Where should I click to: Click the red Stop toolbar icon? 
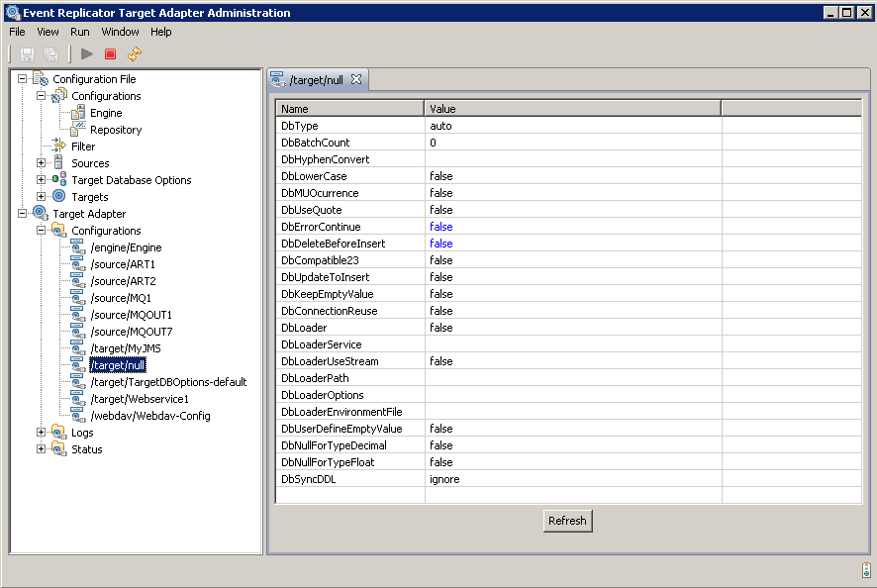tap(111, 53)
